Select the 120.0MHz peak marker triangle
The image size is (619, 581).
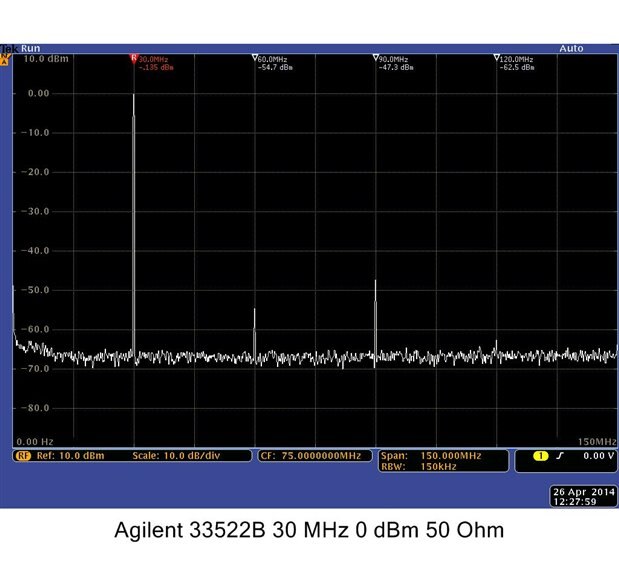point(497,58)
